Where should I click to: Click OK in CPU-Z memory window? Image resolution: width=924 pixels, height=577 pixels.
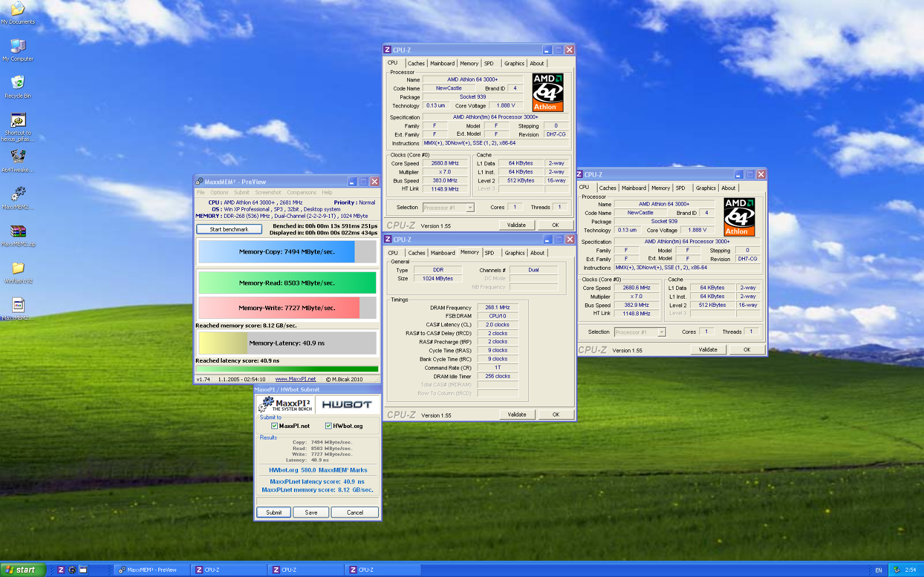coord(556,415)
